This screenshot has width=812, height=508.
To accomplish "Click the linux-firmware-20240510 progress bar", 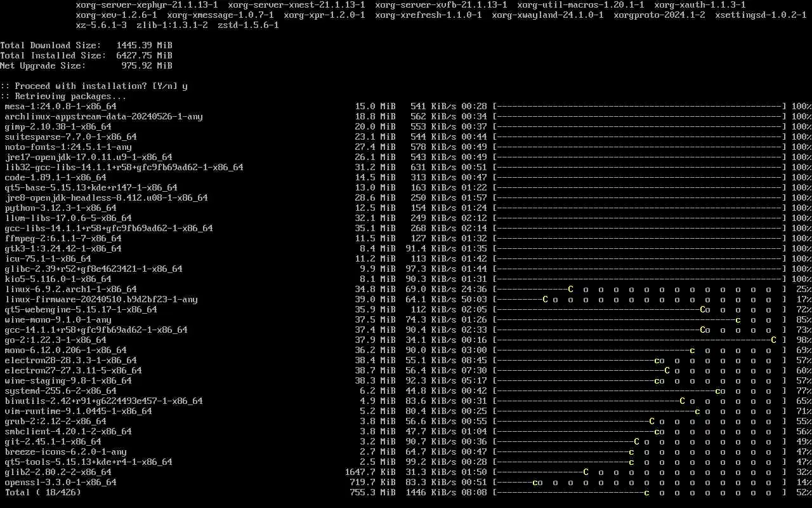I will tap(639, 300).
